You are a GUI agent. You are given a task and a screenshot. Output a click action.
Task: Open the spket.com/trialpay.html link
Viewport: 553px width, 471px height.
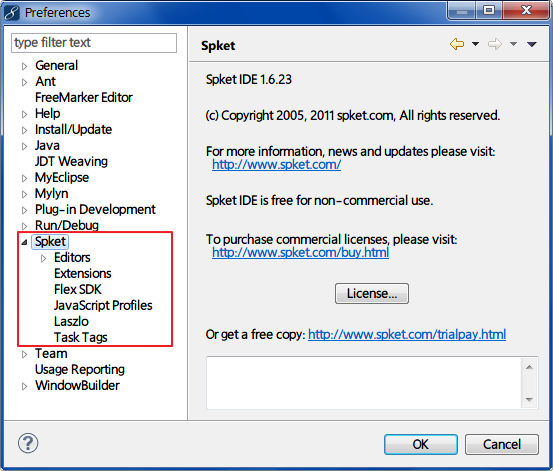(x=407, y=334)
